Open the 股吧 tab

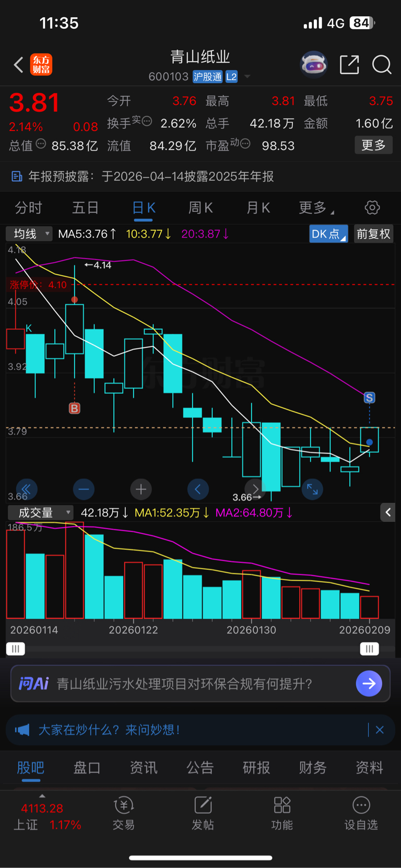coord(31,767)
